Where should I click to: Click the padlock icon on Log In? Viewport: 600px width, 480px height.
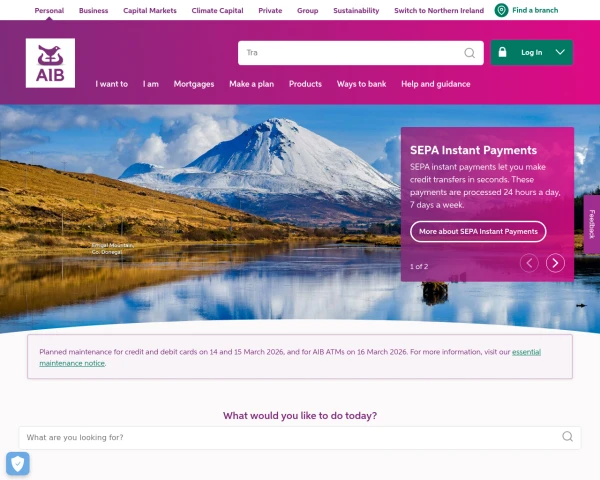(502, 52)
